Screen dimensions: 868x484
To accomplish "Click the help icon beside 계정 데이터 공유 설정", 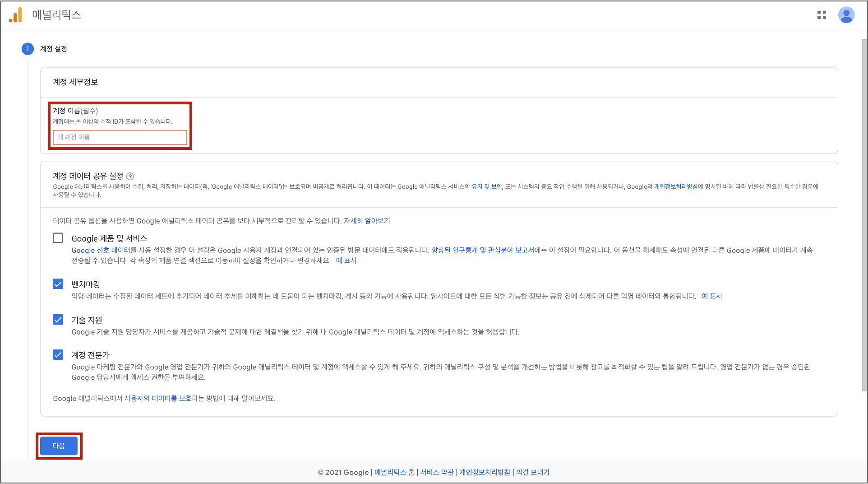I will [x=130, y=176].
